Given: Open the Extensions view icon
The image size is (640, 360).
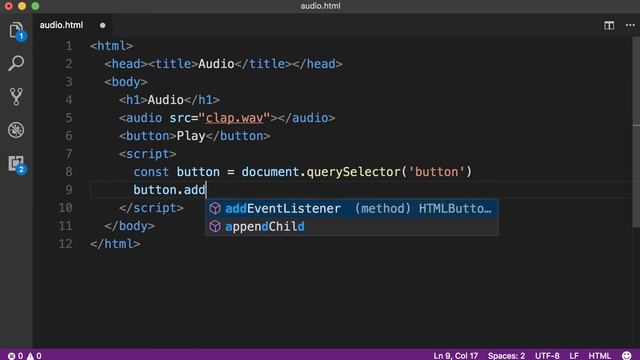Looking at the screenshot, I should (16, 164).
